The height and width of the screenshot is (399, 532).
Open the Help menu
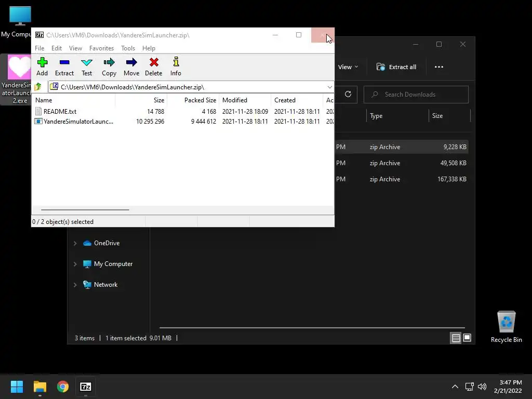pos(149,48)
